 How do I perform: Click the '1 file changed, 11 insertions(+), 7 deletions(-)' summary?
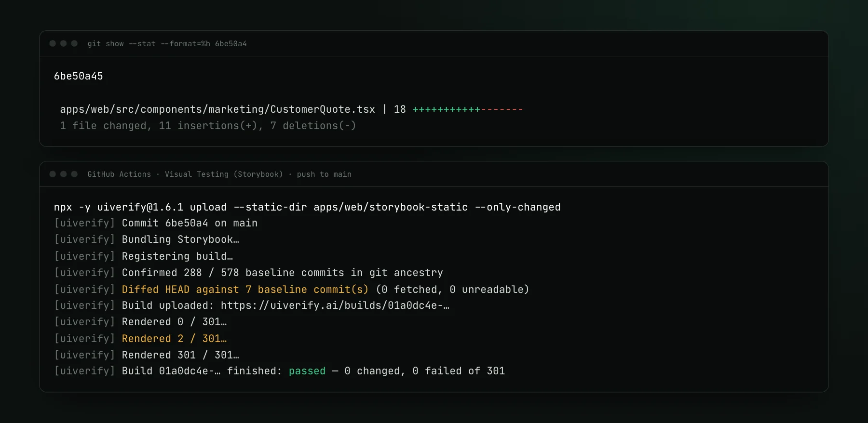pyautogui.click(x=208, y=126)
